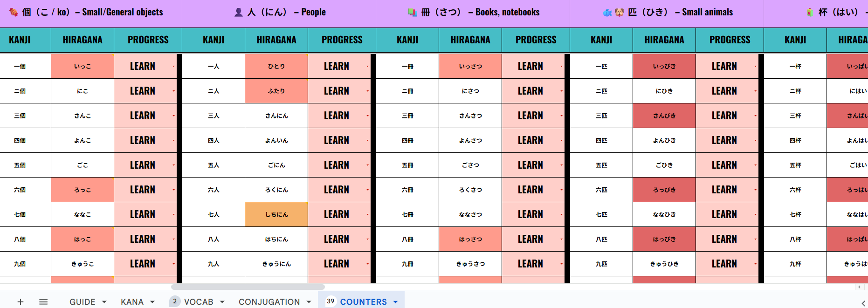This screenshot has height=308, width=868.
Task: Select the LEARN cell for 五匹 row
Action: [724, 165]
